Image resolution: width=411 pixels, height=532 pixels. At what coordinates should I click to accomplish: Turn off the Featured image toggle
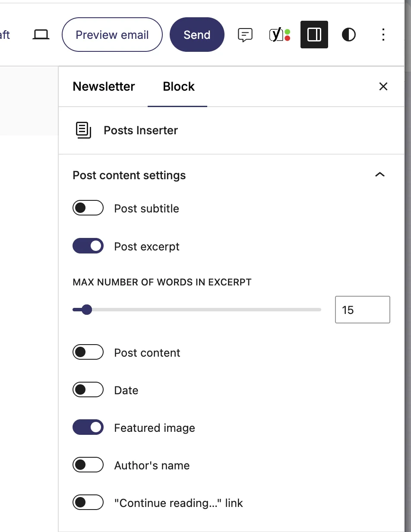tap(88, 427)
